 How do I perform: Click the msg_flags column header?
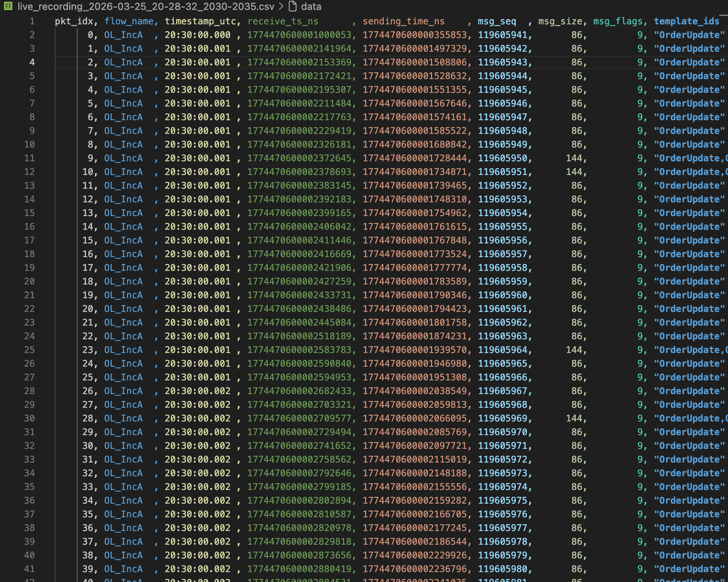tap(618, 21)
